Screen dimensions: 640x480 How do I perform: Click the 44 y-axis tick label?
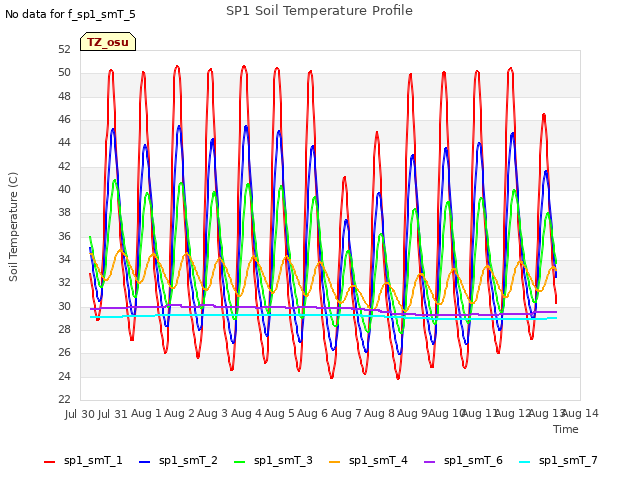point(64,142)
